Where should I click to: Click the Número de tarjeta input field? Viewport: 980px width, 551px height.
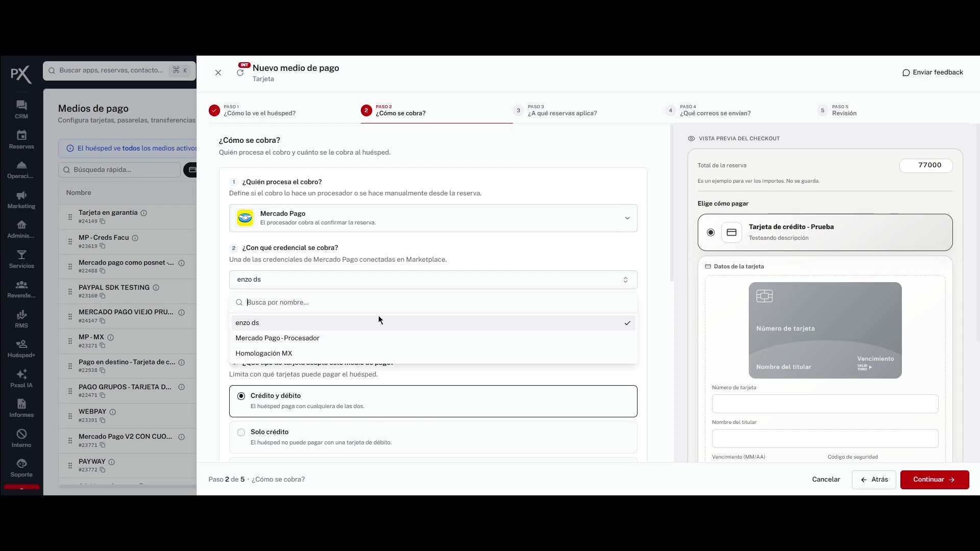point(825,404)
